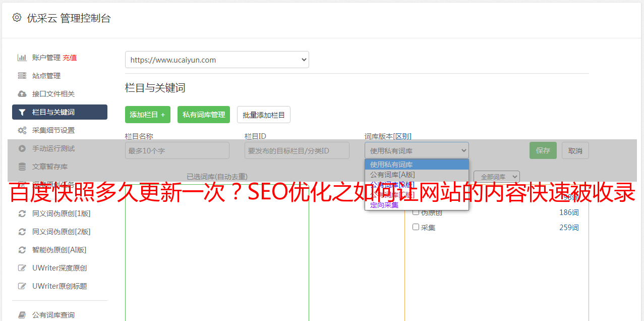
Task: Choose 定向采集 in the open list
Action: 417,205
